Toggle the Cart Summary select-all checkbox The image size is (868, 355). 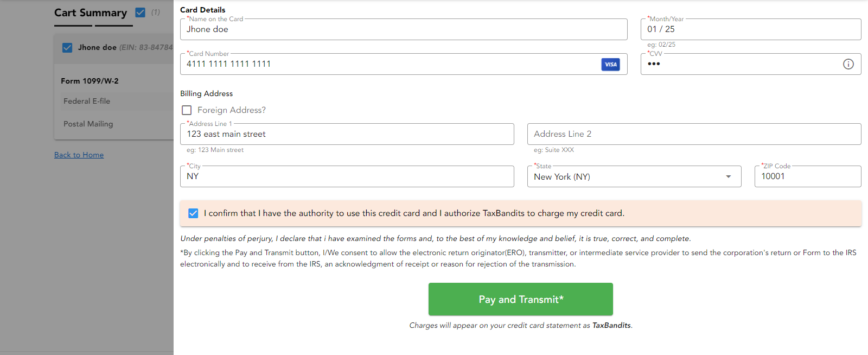point(139,12)
